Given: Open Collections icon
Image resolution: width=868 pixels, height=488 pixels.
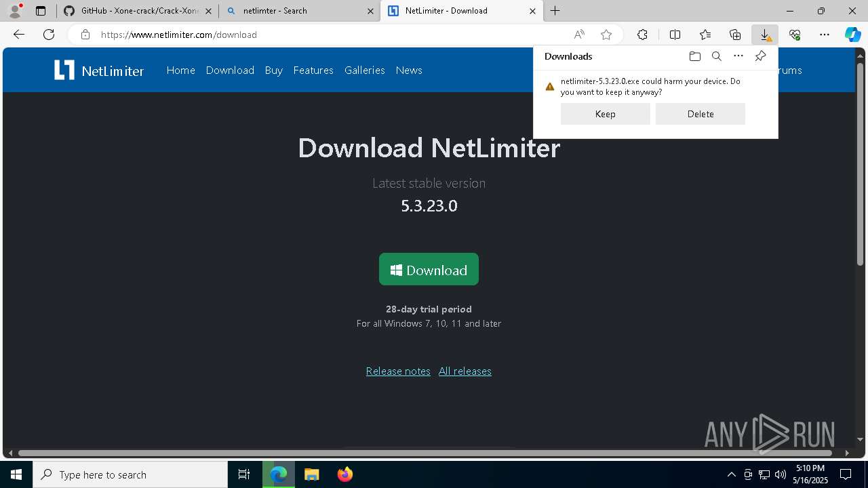Looking at the screenshot, I should pyautogui.click(x=735, y=35).
